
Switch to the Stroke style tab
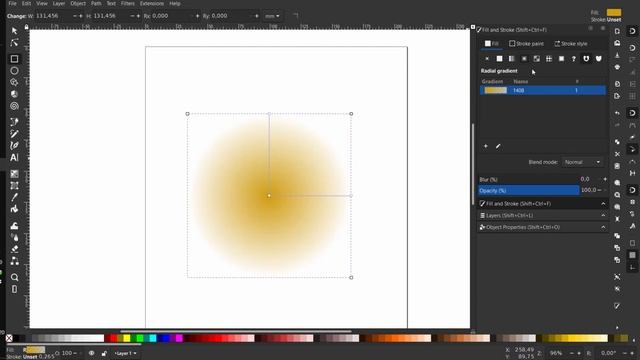(571, 44)
